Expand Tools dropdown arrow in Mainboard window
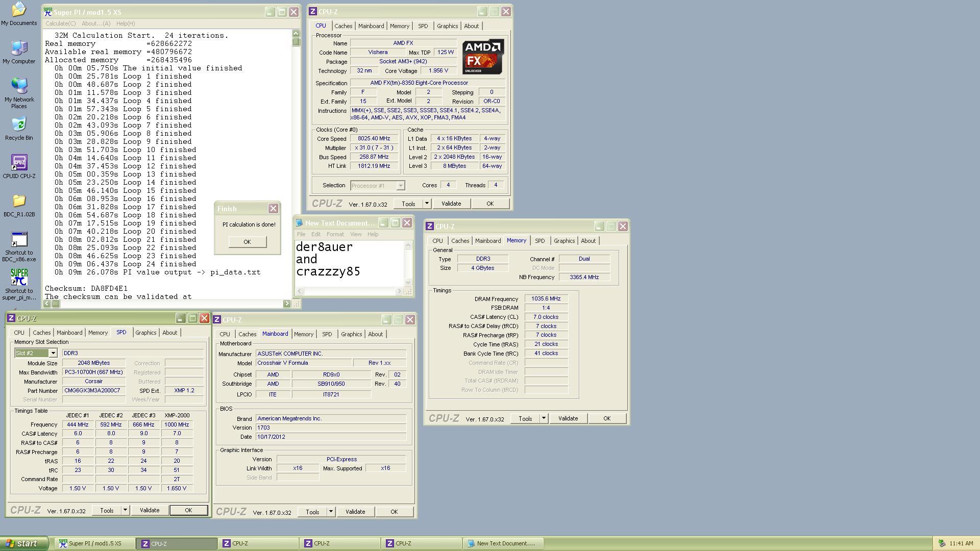The height and width of the screenshot is (551, 980). 331,512
